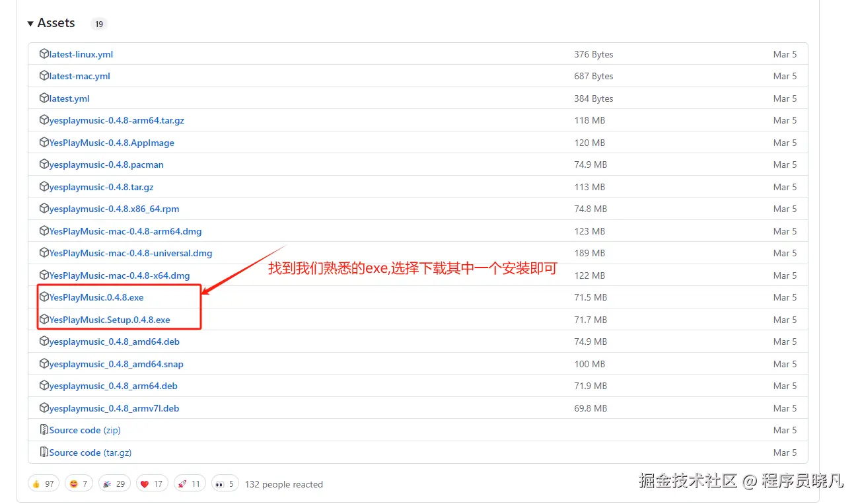Toggle eyes reaction with 5
The width and height of the screenshot is (858, 504).
coord(225,484)
